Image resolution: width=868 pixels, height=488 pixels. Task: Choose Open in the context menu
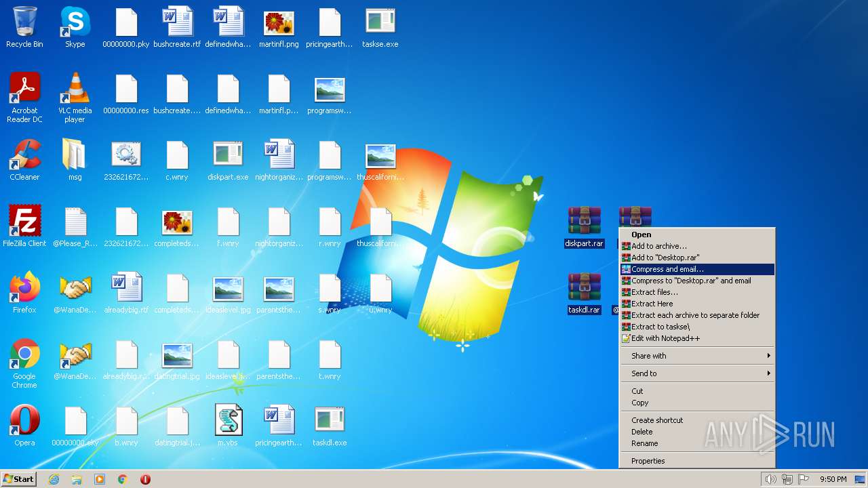coord(696,235)
